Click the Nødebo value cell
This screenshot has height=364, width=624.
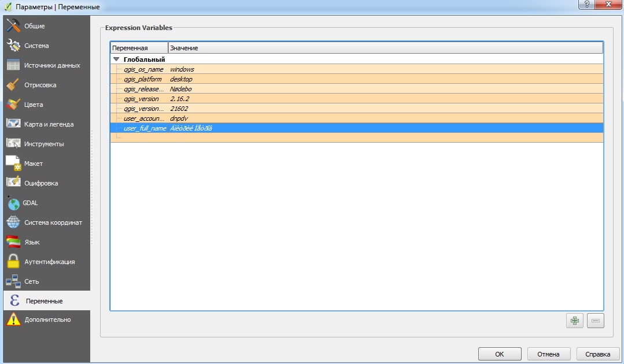point(180,89)
